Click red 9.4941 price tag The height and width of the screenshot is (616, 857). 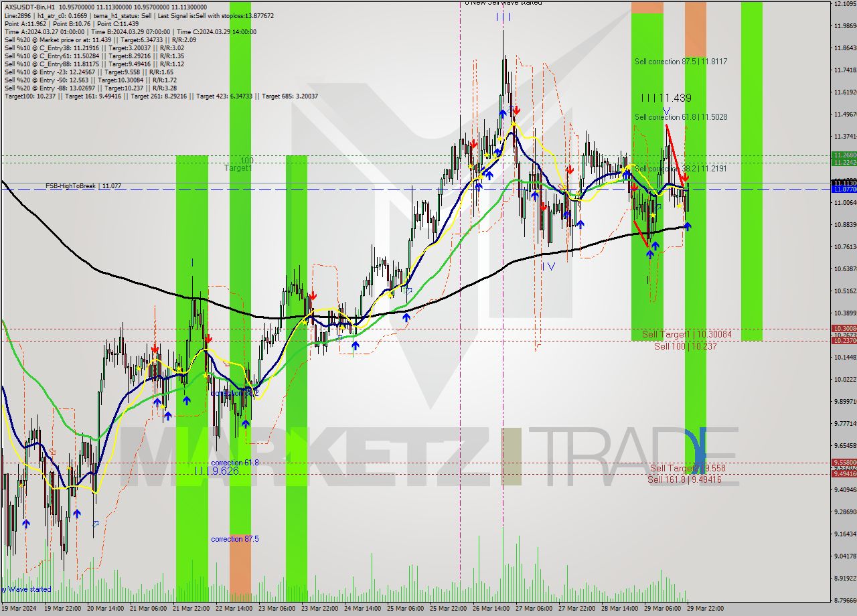point(844,473)
